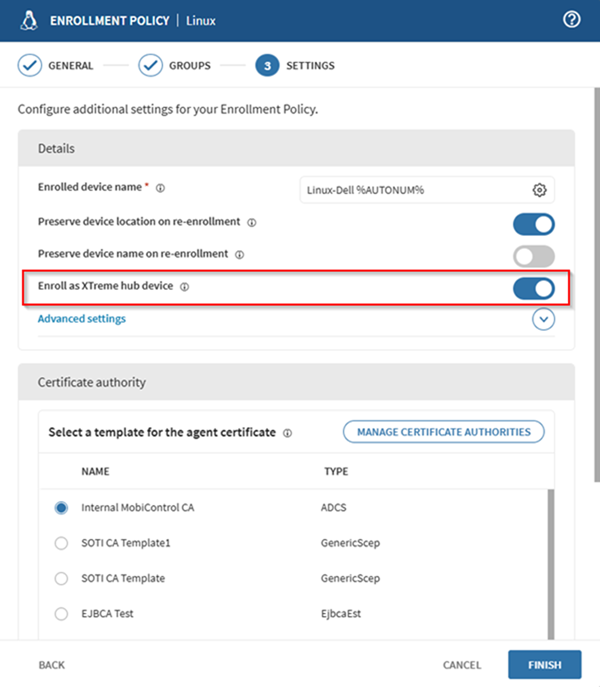This screenshot has height=687, width=600.
Task: Disable Preserve device location on re-enrollment
Action: [533, 223]
